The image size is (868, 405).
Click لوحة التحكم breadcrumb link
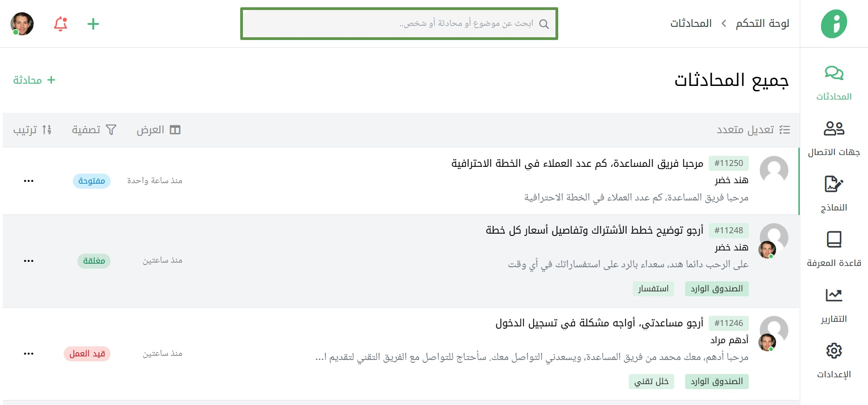pos(762,23)
